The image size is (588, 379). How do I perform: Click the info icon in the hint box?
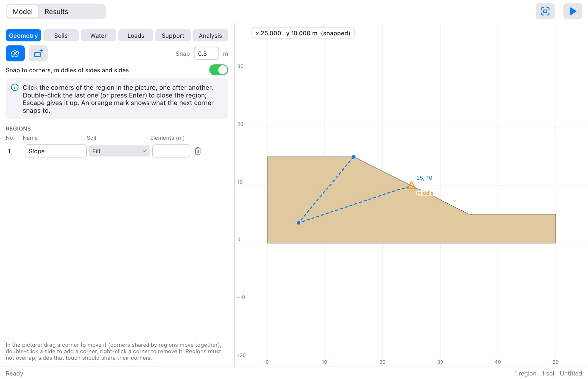(x=15, y=87)
